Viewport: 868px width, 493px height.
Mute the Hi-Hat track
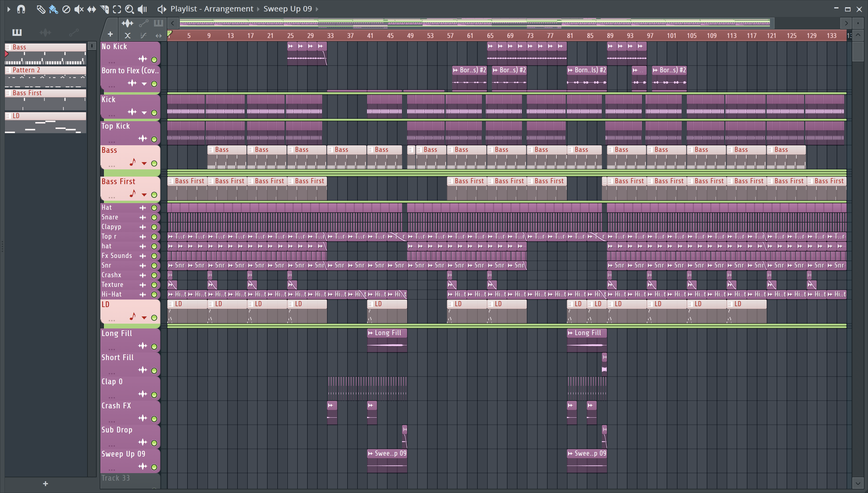[154, 295]
